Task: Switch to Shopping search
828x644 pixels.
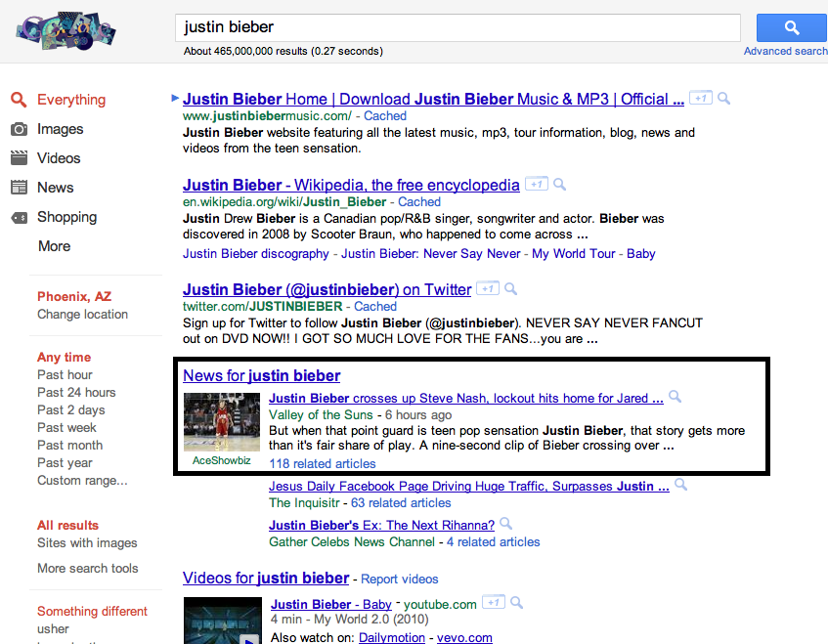Action: coord(67,217)
